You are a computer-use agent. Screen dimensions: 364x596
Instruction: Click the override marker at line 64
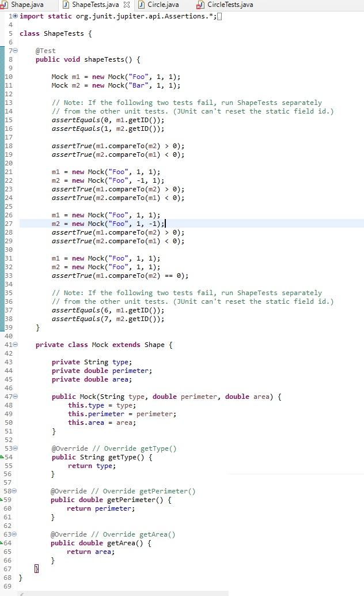(2, 543)
